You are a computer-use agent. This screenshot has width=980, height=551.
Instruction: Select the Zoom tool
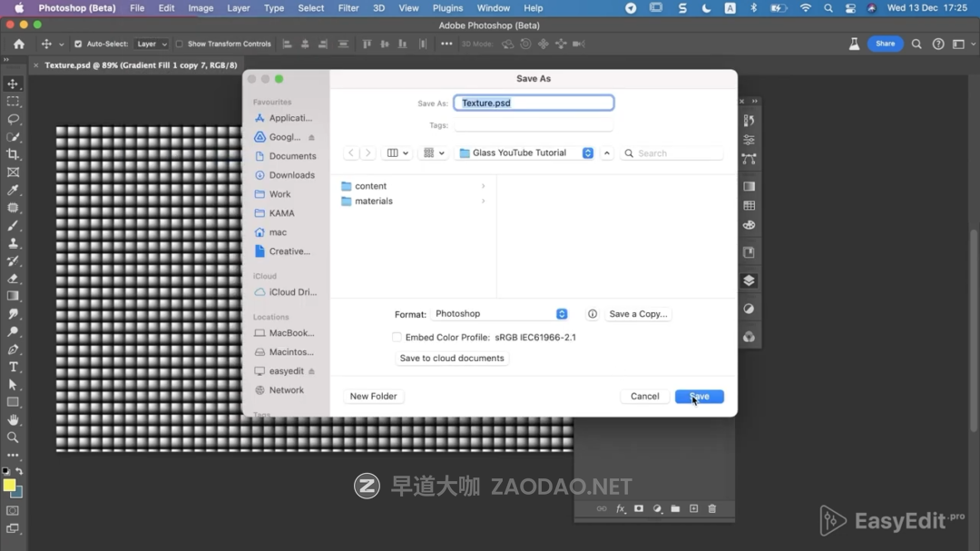pyautogui.click(x=13, y=438)
